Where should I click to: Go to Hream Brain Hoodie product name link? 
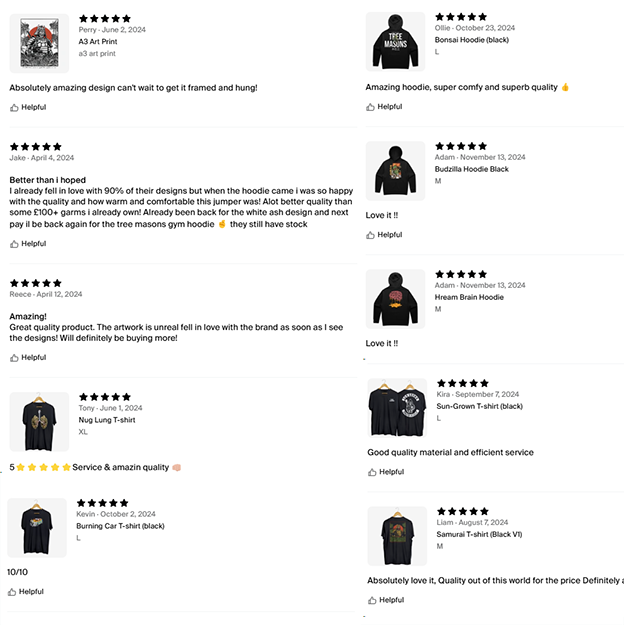[469, 297]
